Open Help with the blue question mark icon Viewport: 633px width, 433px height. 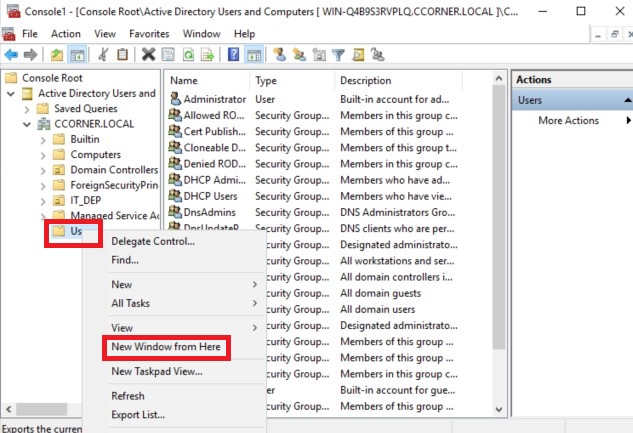(233, 54)
